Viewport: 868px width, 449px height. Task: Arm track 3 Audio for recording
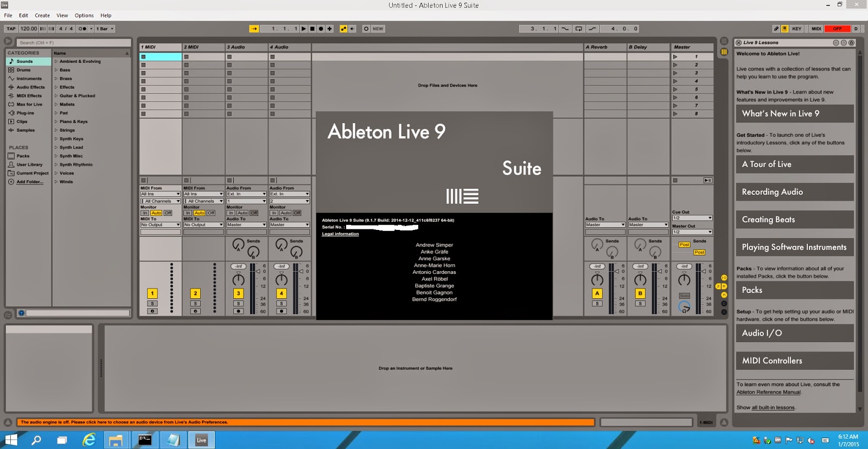coord(238,311)
